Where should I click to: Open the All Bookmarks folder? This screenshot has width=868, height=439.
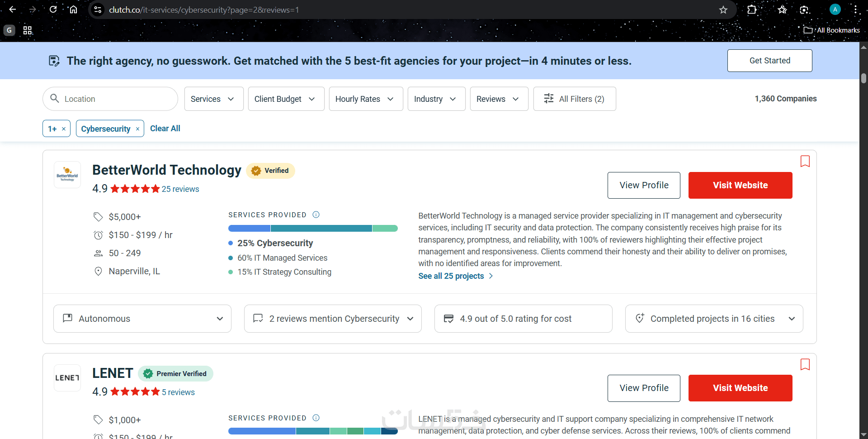(x=832, y=30)
